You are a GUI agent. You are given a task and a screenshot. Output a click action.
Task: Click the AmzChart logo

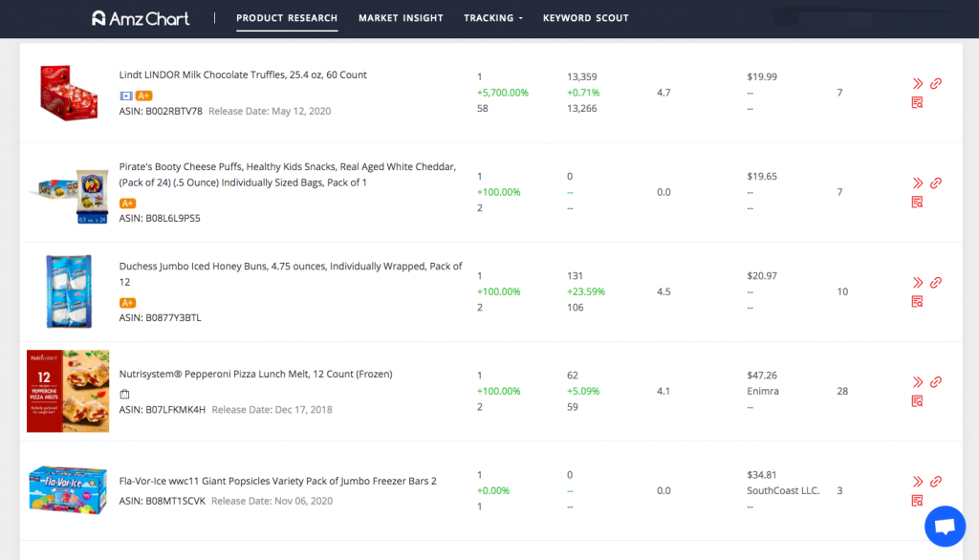[x=141, y=18]
